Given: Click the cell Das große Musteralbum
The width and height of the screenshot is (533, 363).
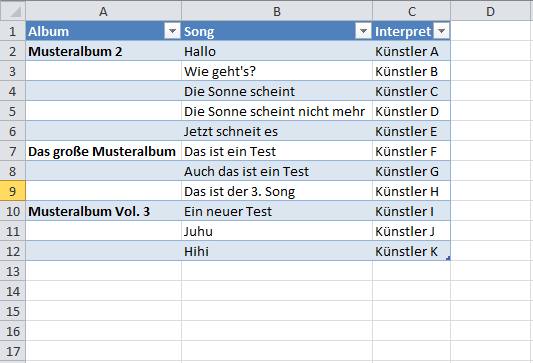Looking at the screenshot, I should [103, 151].
